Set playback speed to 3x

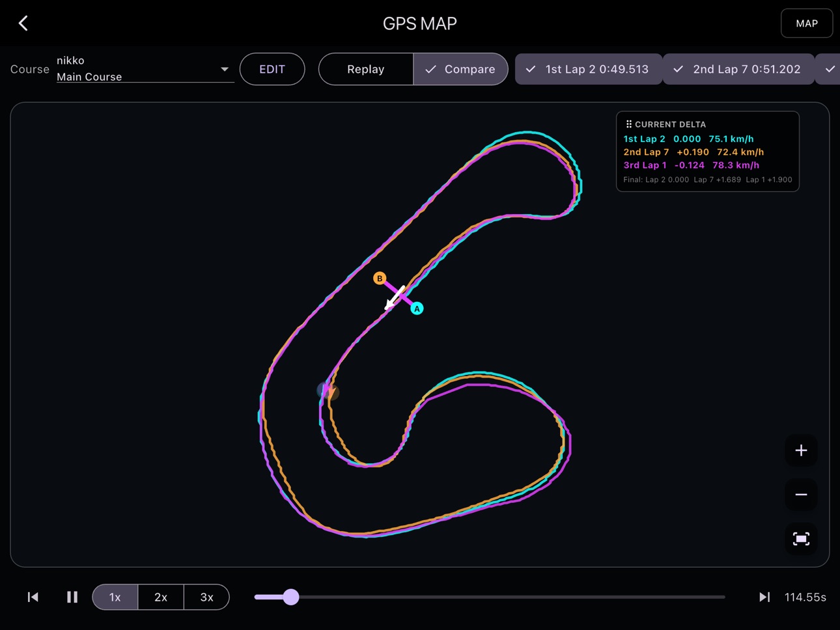click(207, 597)
